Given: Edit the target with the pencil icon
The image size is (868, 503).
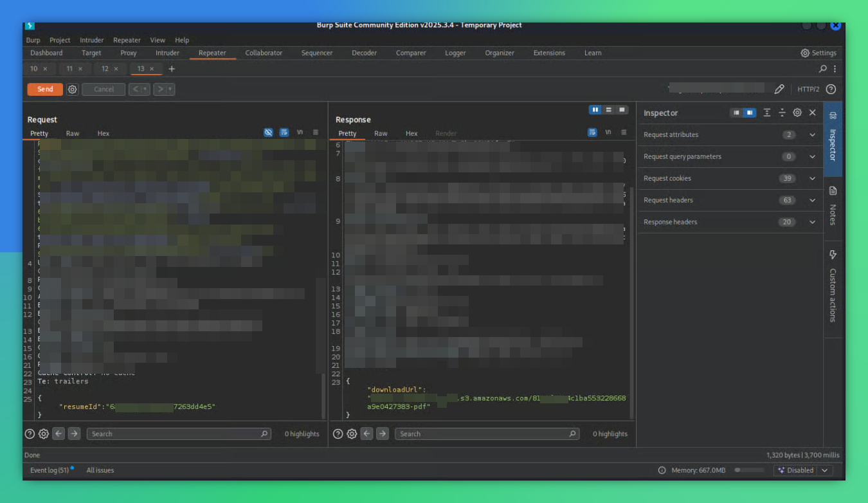Looking at the screenshot, I should [x=779, y=89].
